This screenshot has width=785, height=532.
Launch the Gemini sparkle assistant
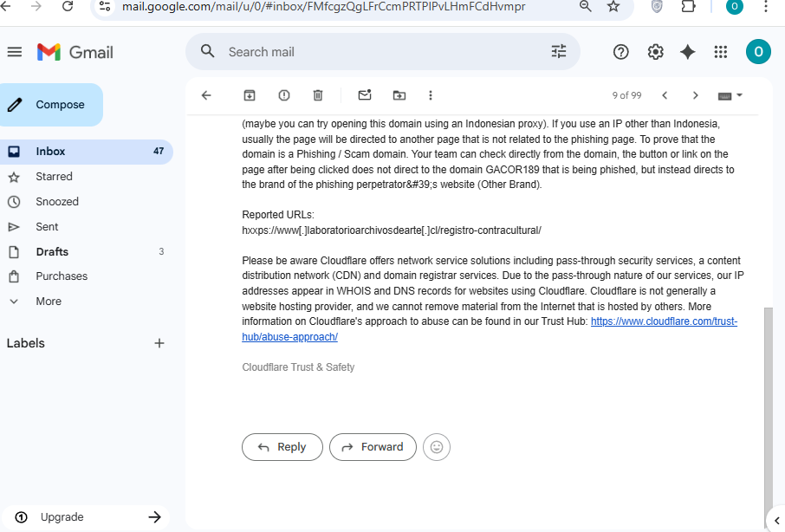(x=688, y=51)
